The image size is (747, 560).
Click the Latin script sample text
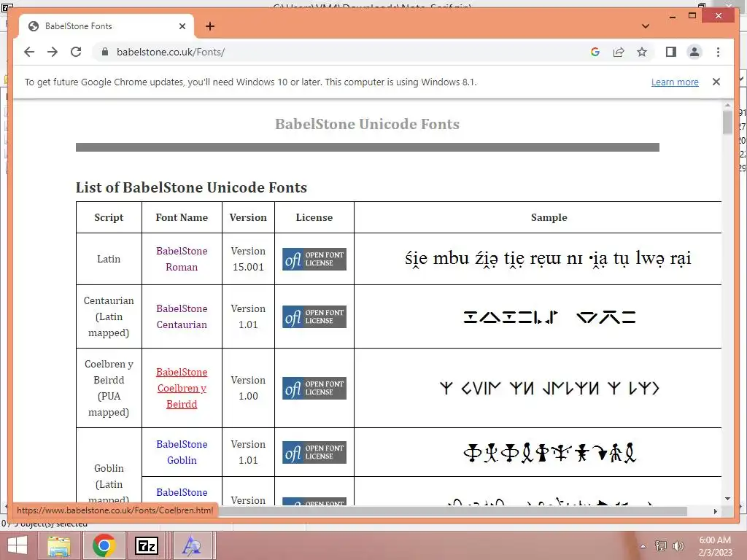548,259
